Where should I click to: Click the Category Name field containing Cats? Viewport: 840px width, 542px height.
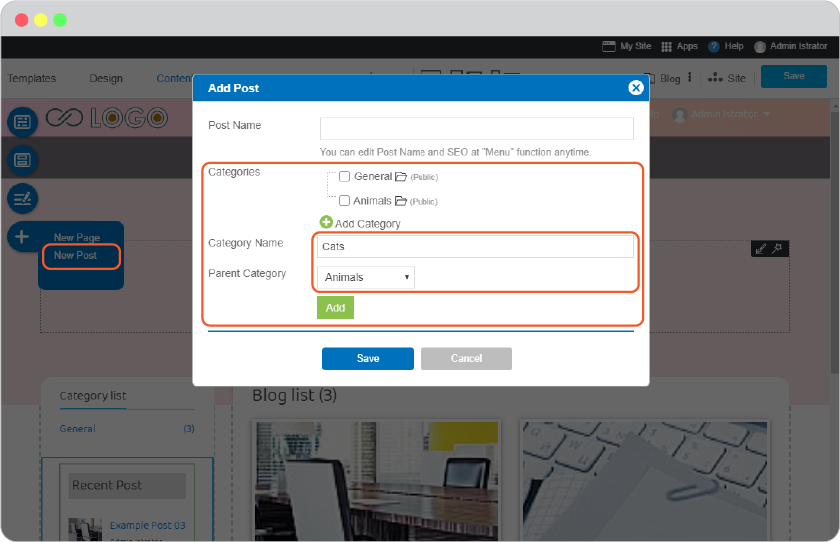pyautogui.click(x=475, y=246)
